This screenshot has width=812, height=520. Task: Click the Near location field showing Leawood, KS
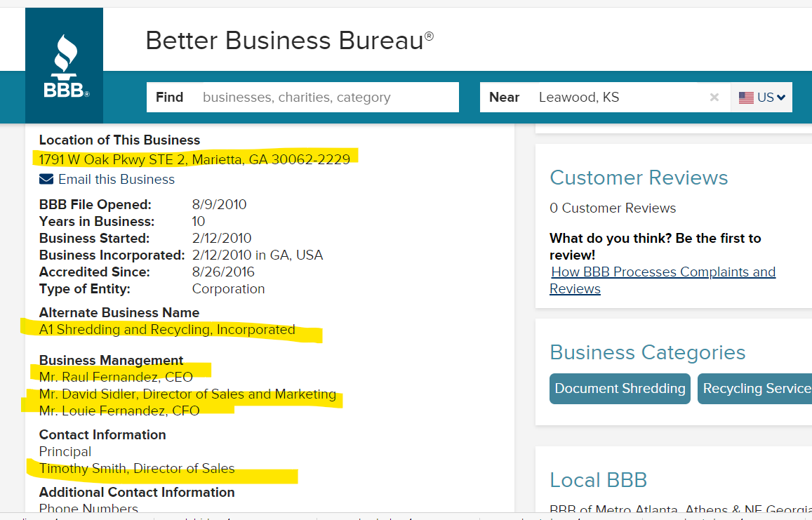[605, 98]
